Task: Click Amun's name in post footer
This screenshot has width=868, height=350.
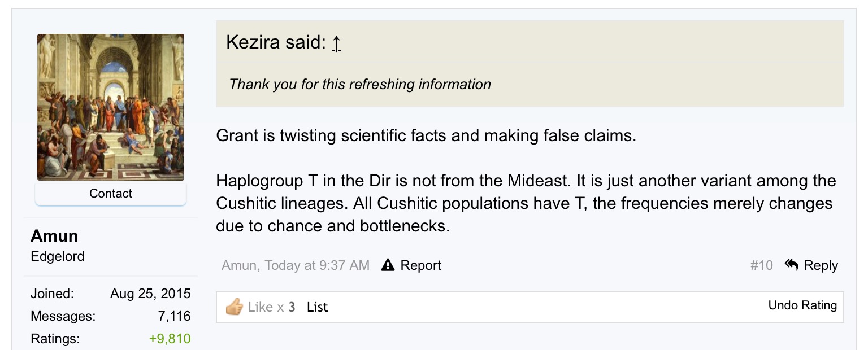Action: click(240, 265)
